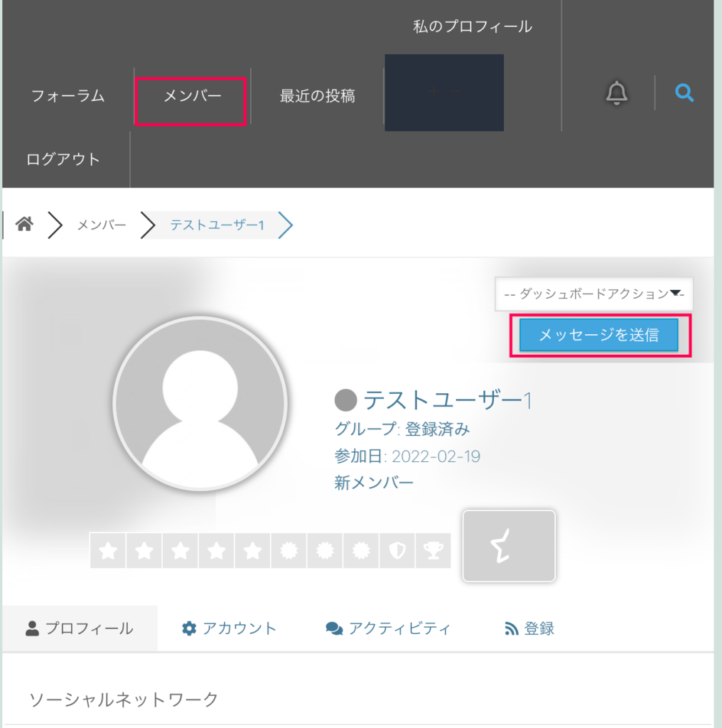The width and height of the screenshot is (722, 728).
Task: Click the 新メンバー title text
Action: tap(374, 483)
